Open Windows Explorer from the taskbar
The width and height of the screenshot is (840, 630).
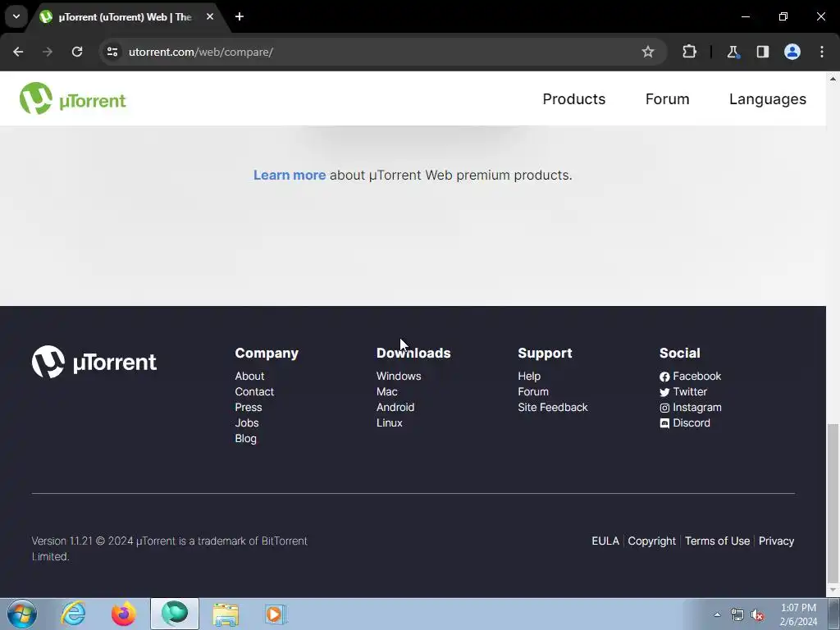tap(226, 614)
